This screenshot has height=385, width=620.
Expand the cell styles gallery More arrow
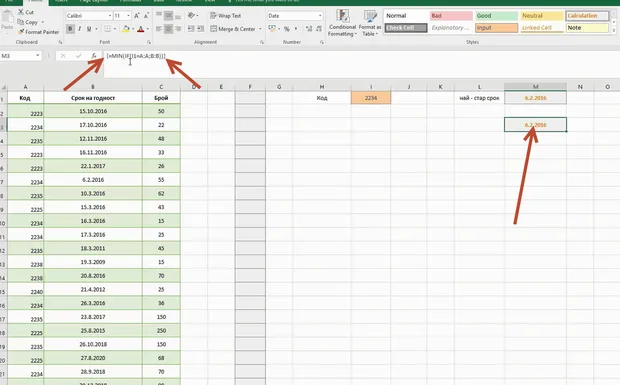click(x=614, y=30)
